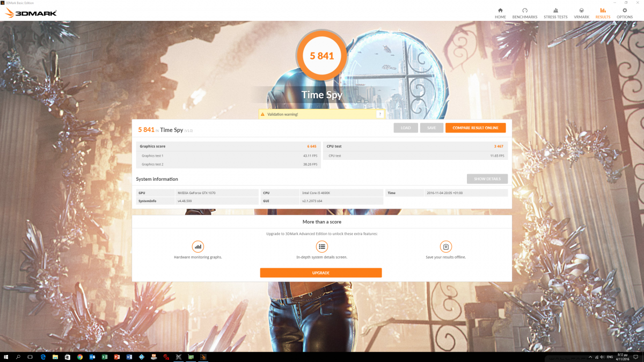
Task: Click the 5 841 score circle
Action: (x=322, y=56)
